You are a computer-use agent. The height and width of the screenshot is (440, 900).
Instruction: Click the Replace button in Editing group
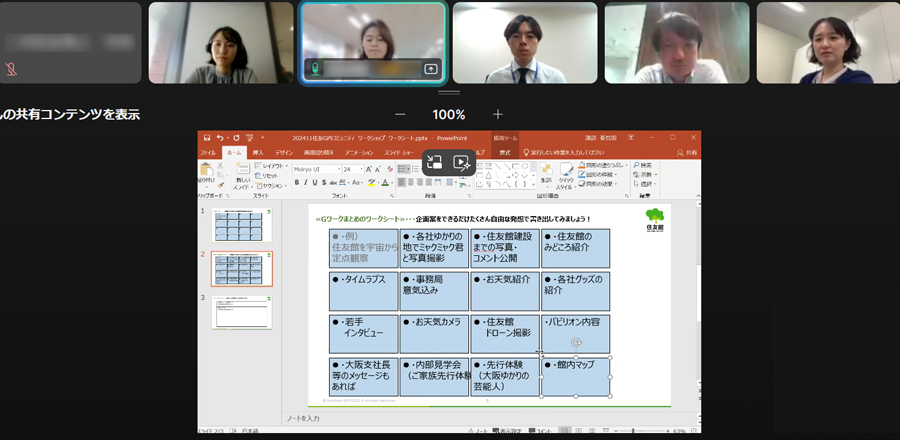coord(646,174)
